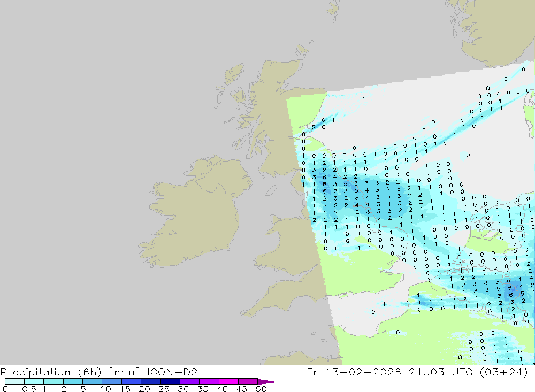535x392 pixels.
Task: Click the '(6h)' accumulation period label
Action: click(x=90, y=372)
